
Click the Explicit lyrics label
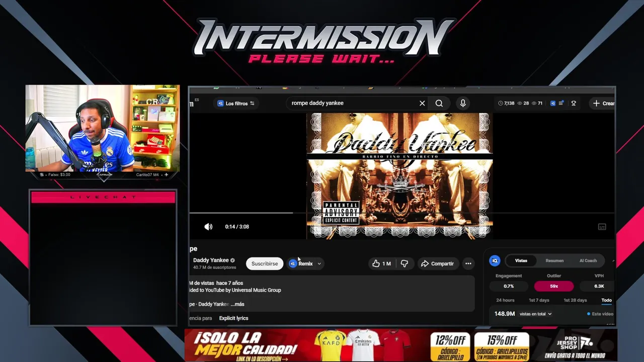233,318
